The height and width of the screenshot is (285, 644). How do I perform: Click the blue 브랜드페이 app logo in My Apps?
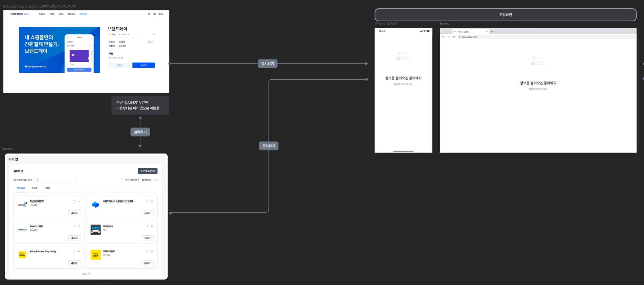(96, 205)
